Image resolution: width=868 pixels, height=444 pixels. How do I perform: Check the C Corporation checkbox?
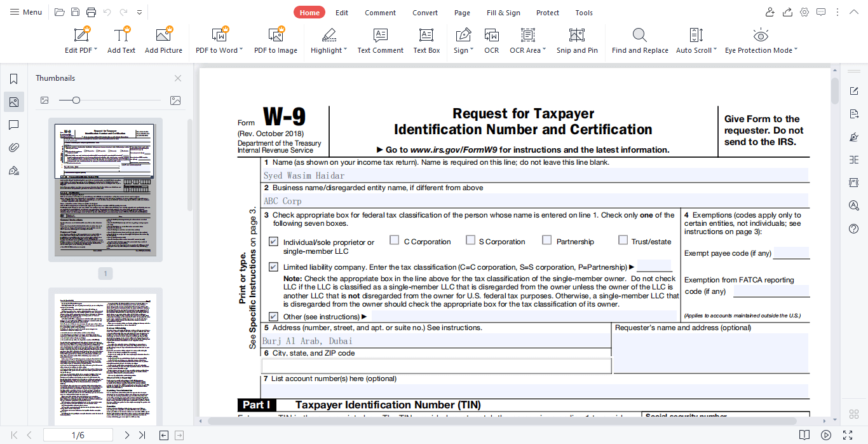point(394,240)
